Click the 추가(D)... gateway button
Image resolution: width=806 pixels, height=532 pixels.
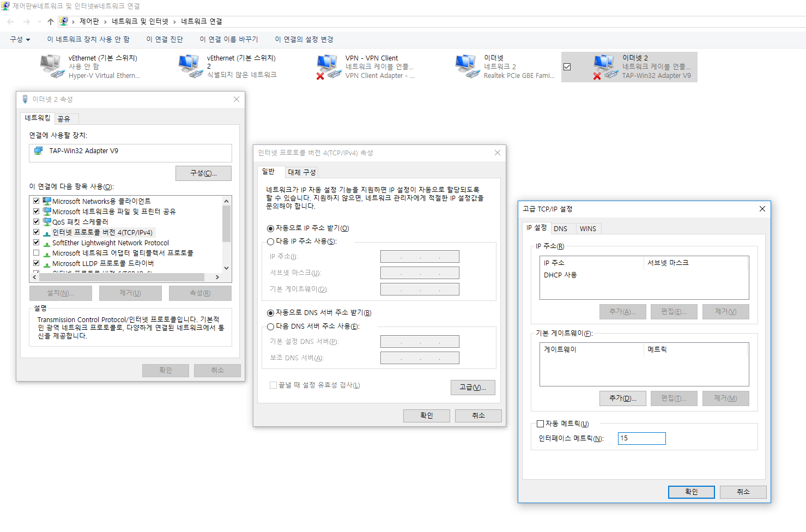click(x=622, y=398)
